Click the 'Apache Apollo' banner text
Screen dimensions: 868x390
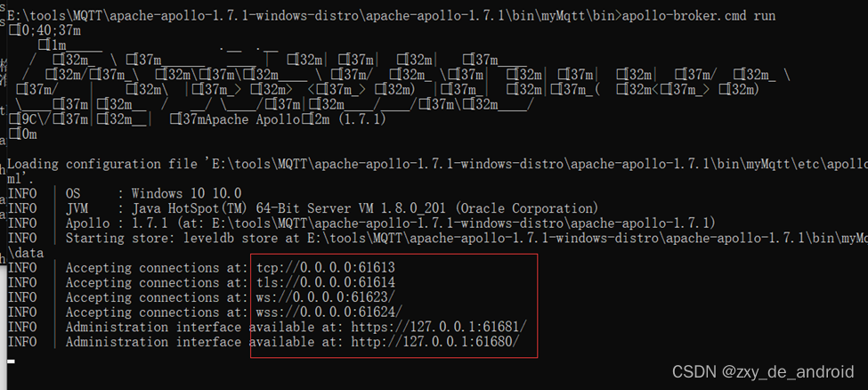(253, 119)
